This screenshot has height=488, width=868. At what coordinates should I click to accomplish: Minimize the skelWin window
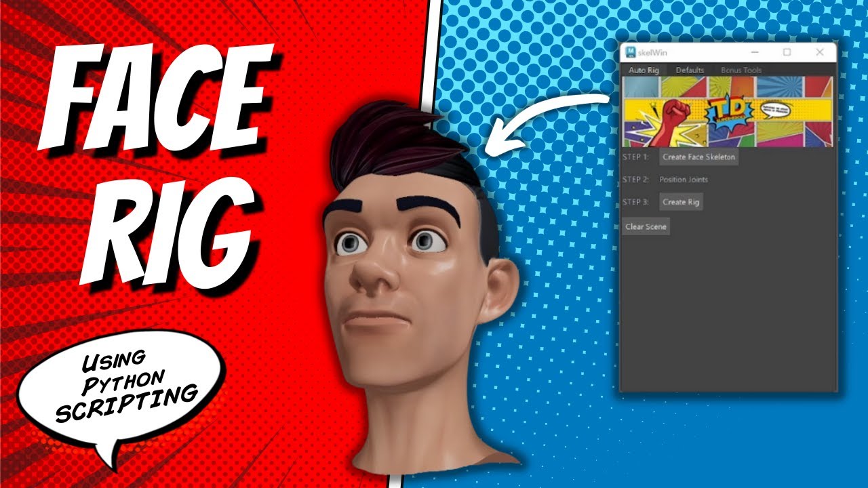pos(754,52)
